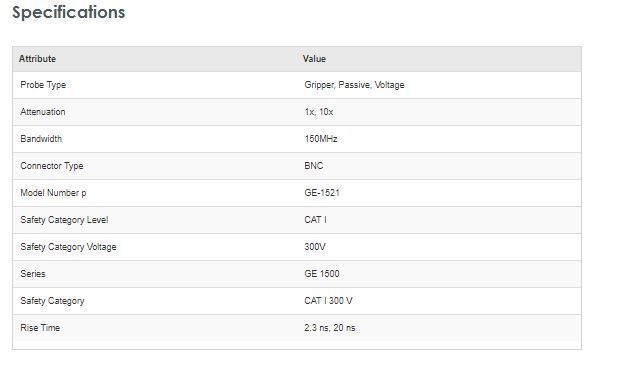The width and height of the screenshot is (628, 369).
Task: Select the Attribute column header
Action: click(x=37, y=59)
